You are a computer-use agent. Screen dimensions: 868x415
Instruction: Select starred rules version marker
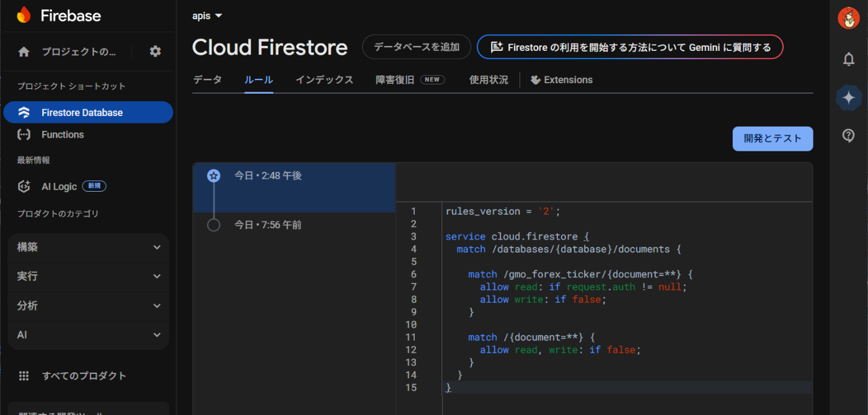[x=213, y=176]
